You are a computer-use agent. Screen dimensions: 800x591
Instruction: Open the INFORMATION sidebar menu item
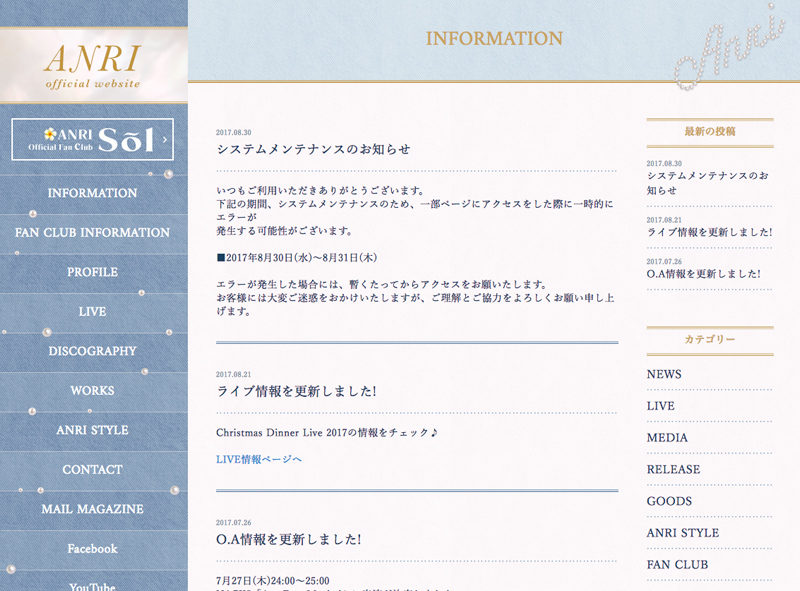[x=92, y=193]
